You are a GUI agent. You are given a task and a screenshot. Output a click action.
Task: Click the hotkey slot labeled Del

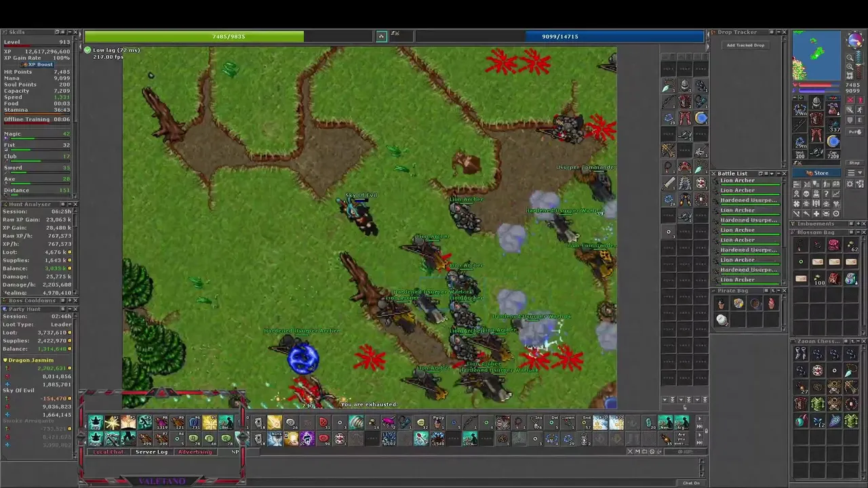coord(552,422)
